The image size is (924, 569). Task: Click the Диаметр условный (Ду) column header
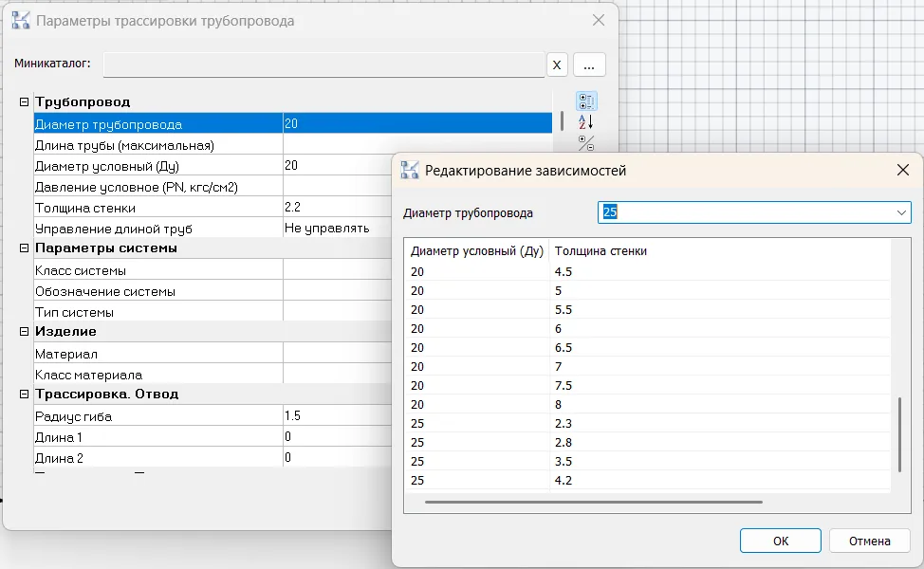pyautogui.click(x=476, y=251)
